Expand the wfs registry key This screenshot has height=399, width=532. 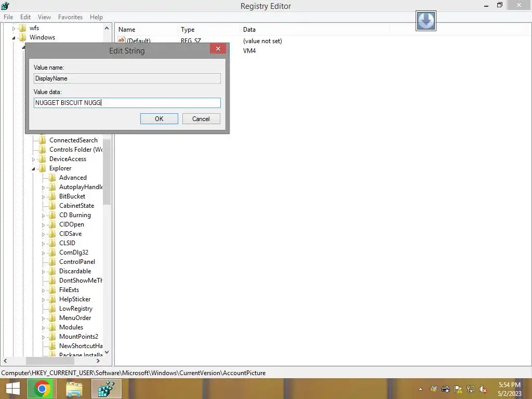pyautogui.click(x=14, y=29)
